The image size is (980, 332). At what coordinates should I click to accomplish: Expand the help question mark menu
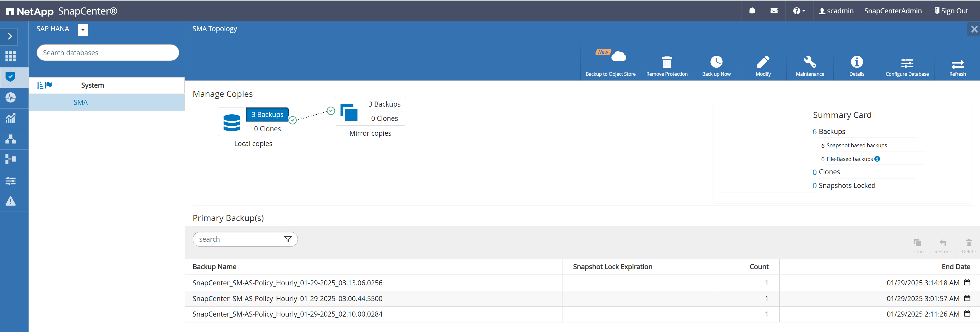pyautogui.click(x=799, y=11)
